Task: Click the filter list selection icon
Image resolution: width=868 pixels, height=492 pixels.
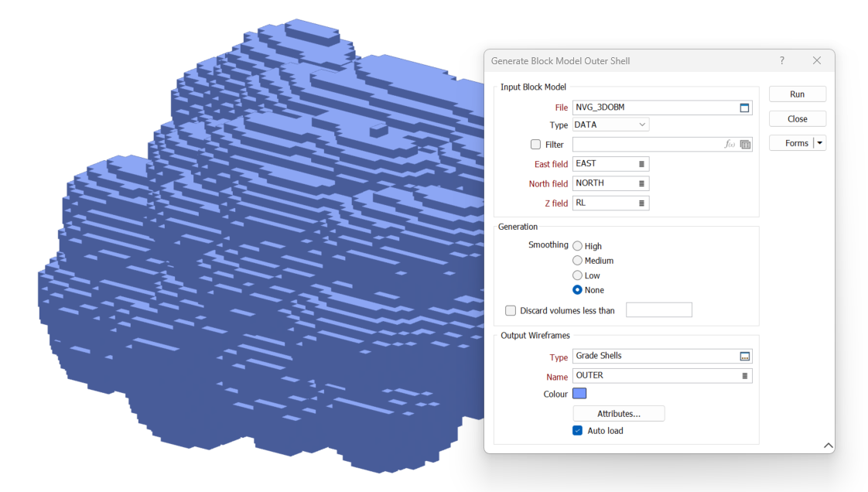Action: pos(745,145)
